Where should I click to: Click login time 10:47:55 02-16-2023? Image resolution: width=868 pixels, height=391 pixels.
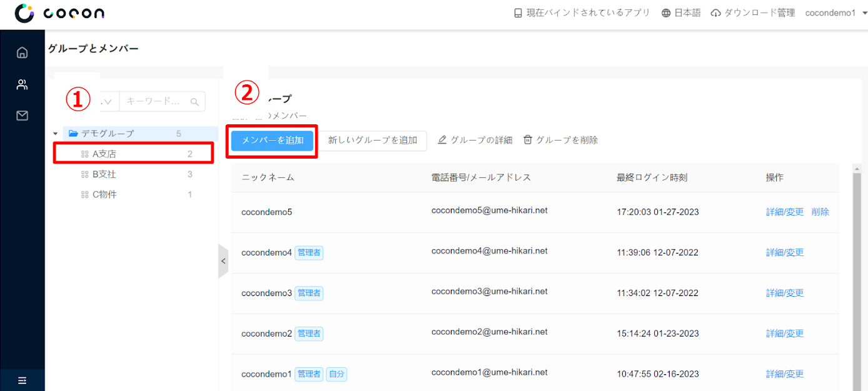pyautogui.click(x=658, y=374)
